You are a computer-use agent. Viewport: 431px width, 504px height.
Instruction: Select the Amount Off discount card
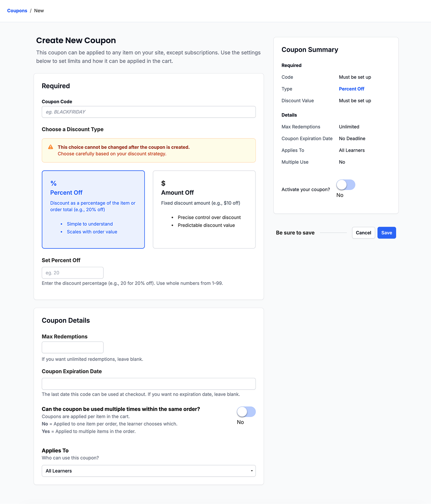pyautogui.click(x=204, y=209)
